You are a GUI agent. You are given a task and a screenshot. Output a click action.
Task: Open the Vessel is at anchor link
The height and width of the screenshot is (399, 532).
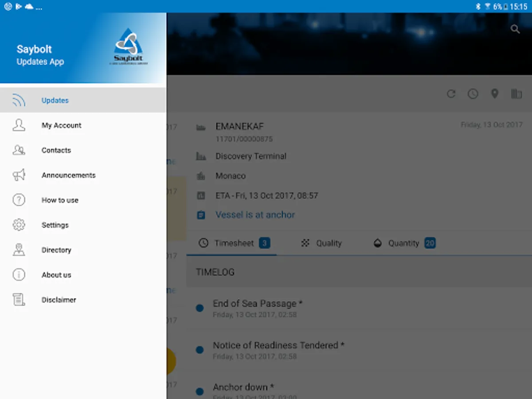coord(255,215)
